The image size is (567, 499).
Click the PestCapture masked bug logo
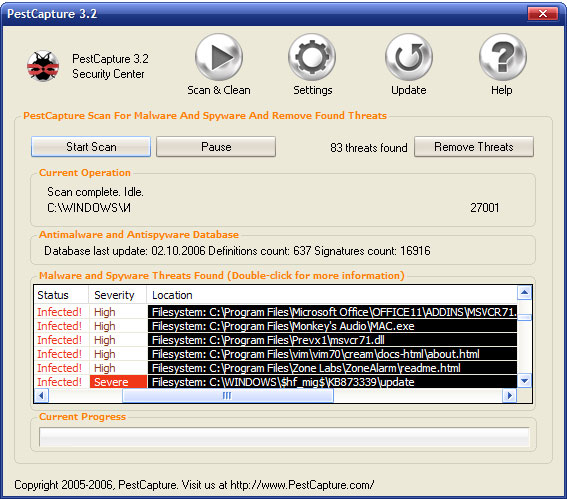coord(43,66)
